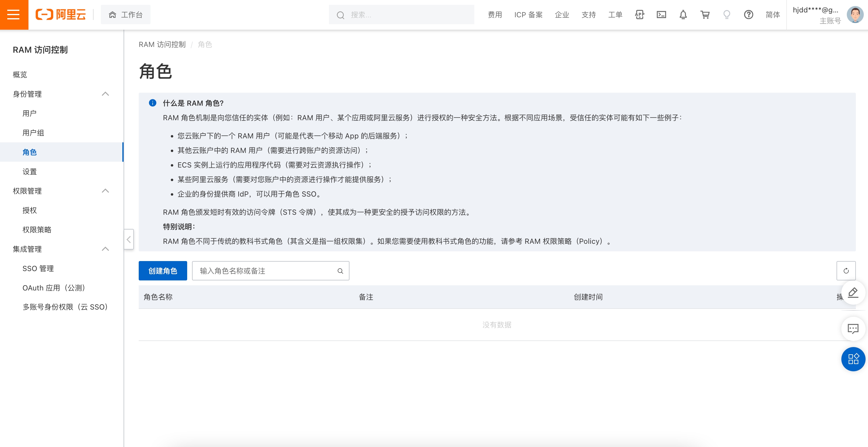Click the 创建角色 button
This screenshot has height=447, width=868.
163,270
